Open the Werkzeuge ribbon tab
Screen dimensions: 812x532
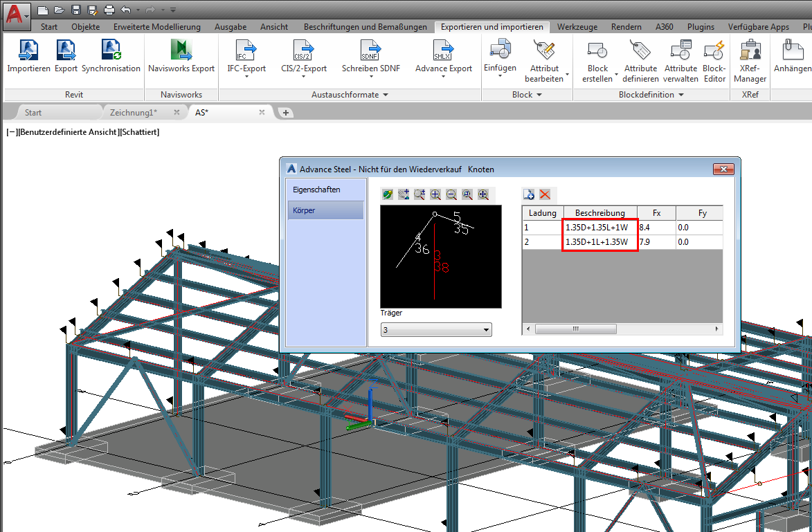tap(577, 27)
